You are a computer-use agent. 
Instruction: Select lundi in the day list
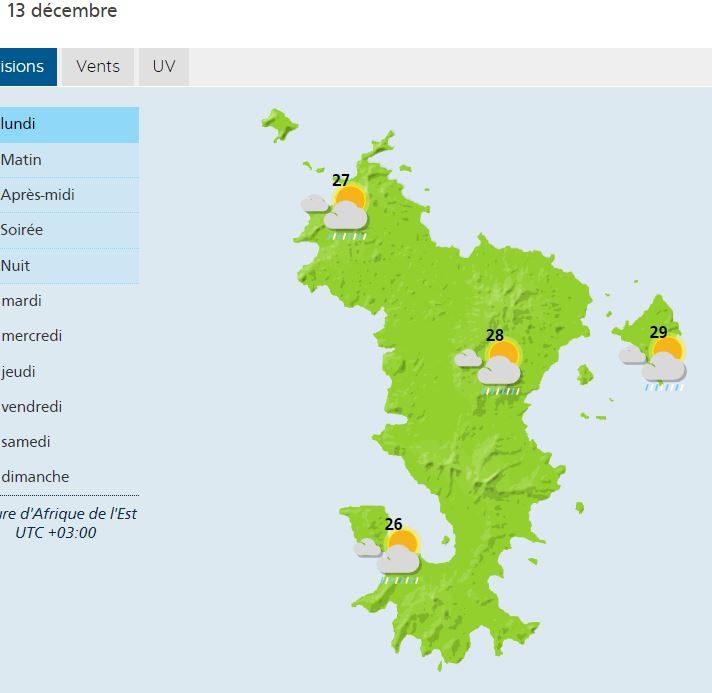click(x=69, y=124)
